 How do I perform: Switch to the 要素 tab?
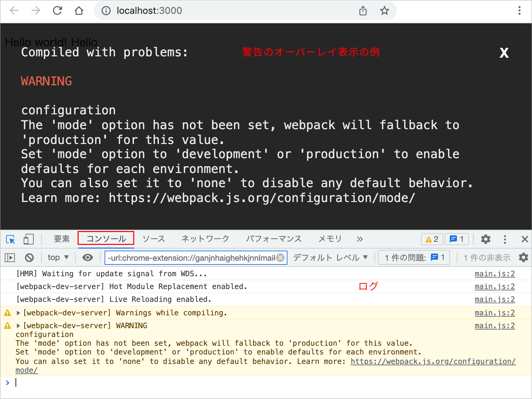coord(62,239)
